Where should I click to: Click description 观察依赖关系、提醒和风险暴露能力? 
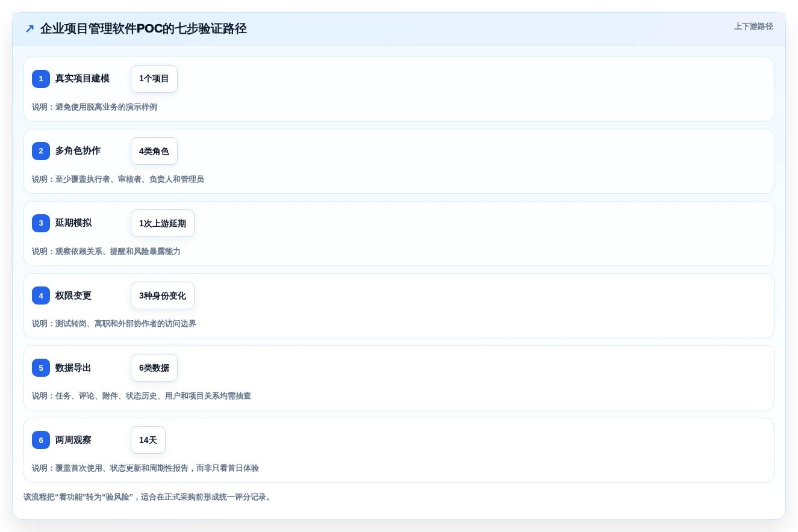tap(106, 252)
